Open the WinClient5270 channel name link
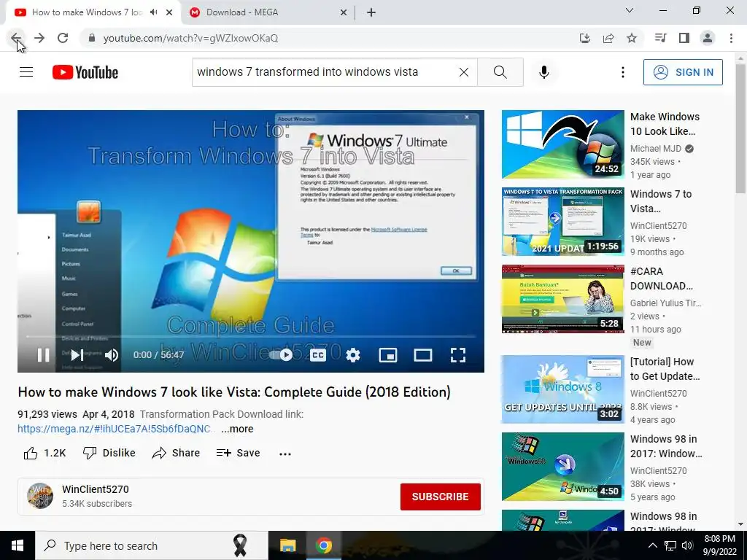The width and height of the screenshot is (747, 560). 96,489
